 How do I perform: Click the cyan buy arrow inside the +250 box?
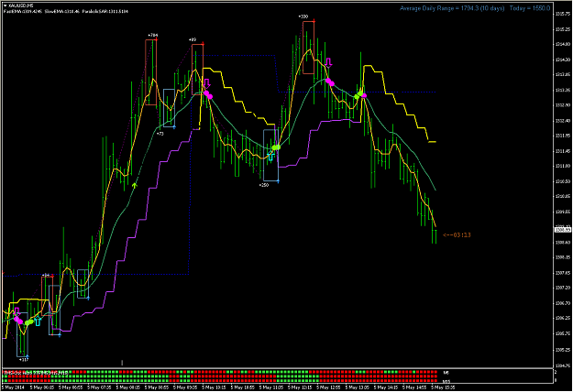pos(270,157)
